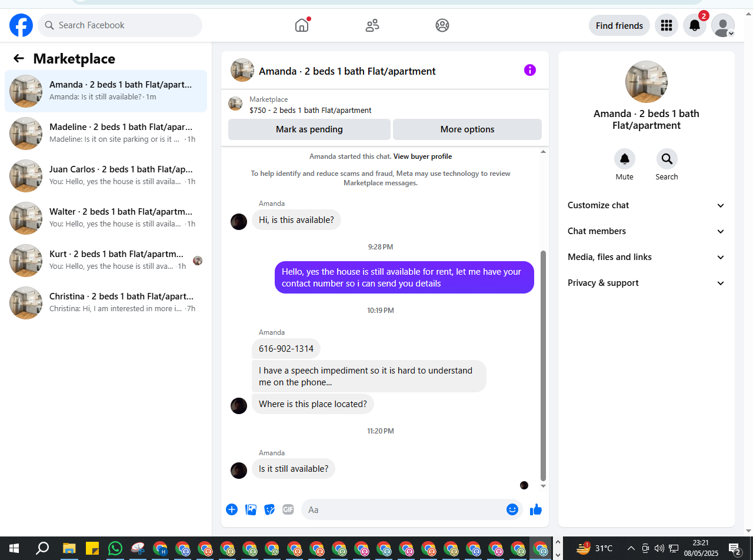Open the View buyer profile link

[422, 156]
